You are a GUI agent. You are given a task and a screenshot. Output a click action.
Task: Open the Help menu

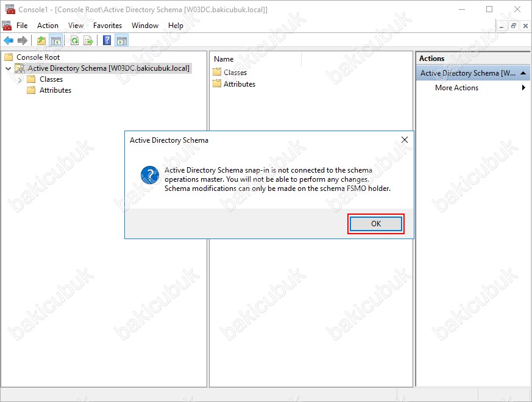pyautogui.click(x=176, y=26)
